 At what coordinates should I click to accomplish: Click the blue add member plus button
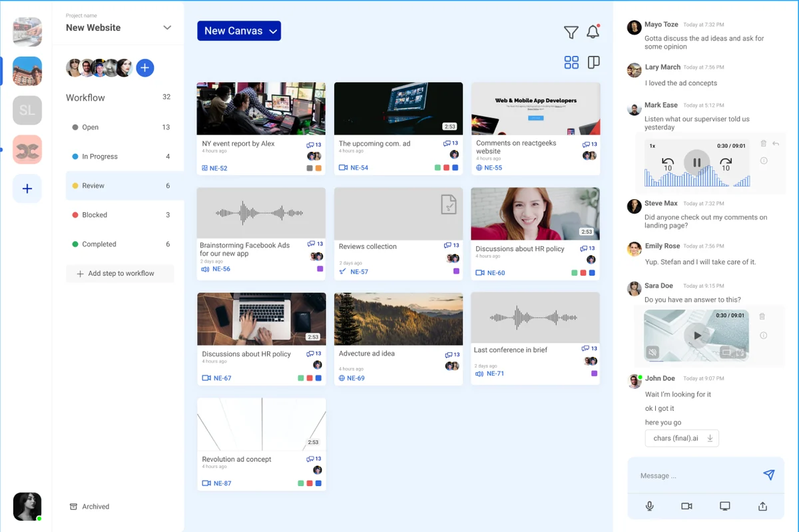145,67
